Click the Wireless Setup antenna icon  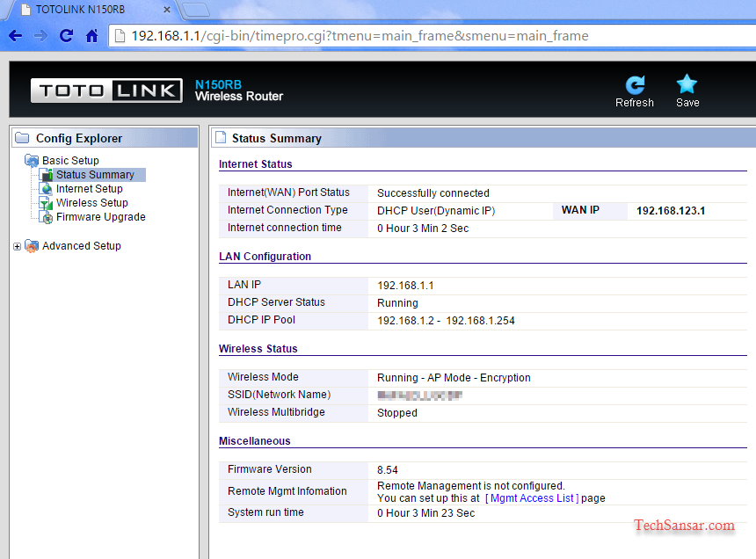click(47, 203)
